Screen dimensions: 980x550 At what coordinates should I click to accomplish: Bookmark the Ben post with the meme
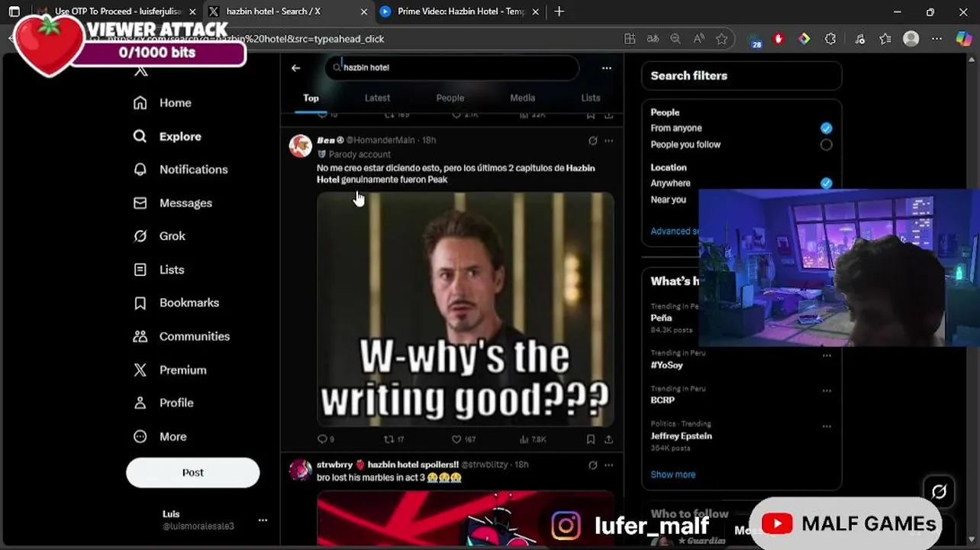591,439
